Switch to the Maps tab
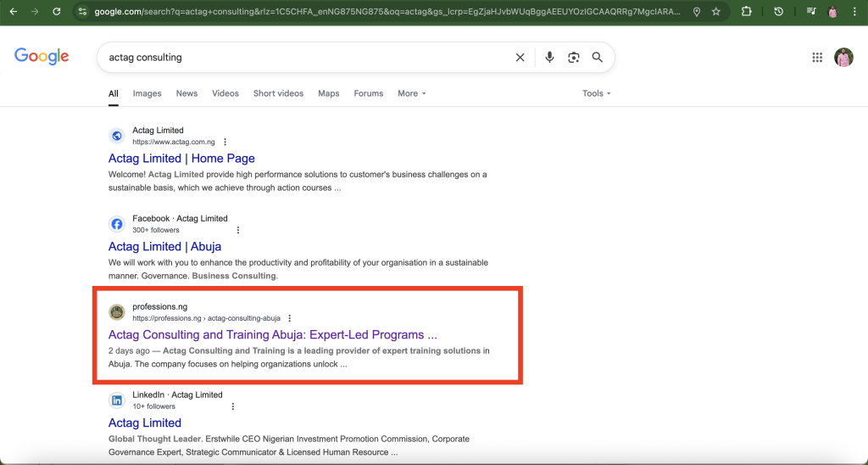This screenshot has height=465, width=868. (328, 93)
